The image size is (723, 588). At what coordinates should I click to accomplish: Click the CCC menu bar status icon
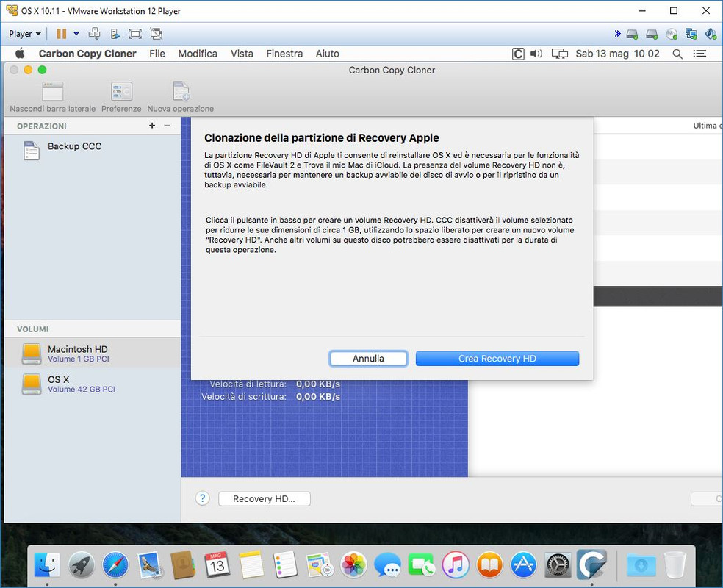(x=518, y=54)
